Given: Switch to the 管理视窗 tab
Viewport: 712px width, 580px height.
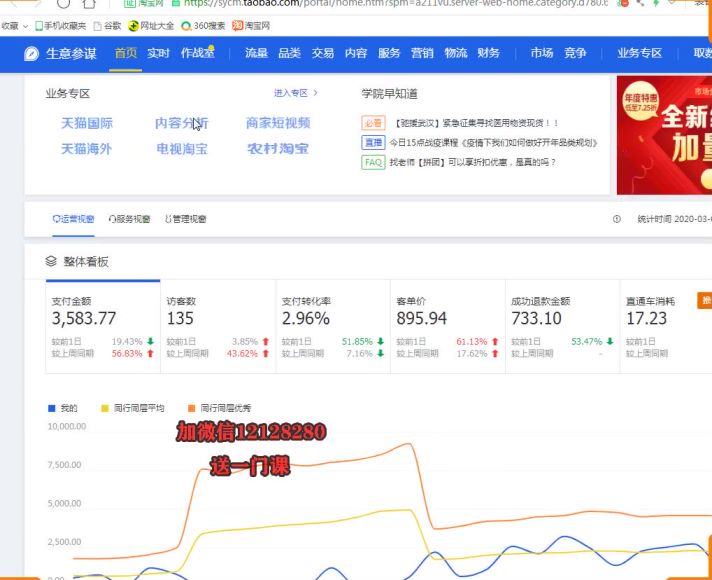Looking at the screenshot, I should point(186,219).
